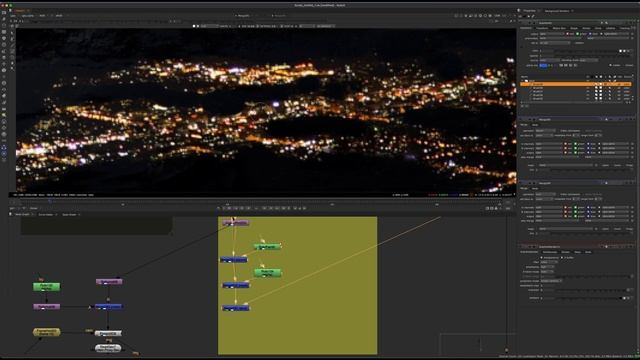
Task: Open the Transform tab in RotoPaint properties
Action: click(x=542, y=28)
